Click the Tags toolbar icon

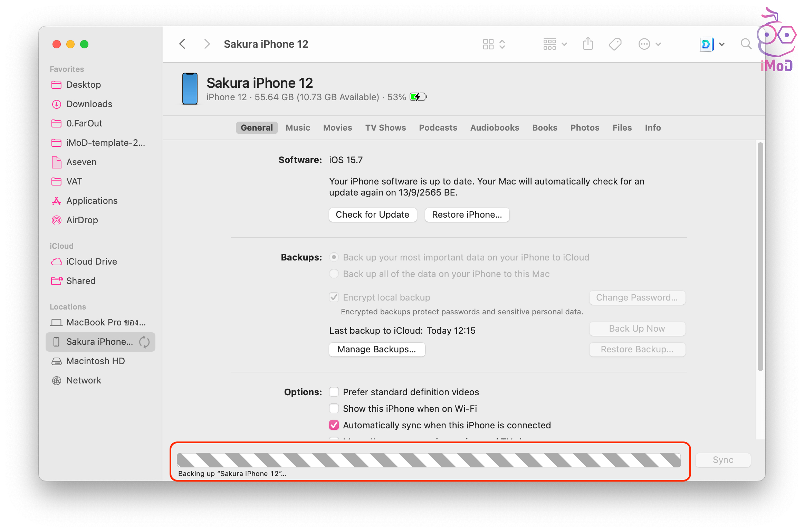[x=615, y=44]
